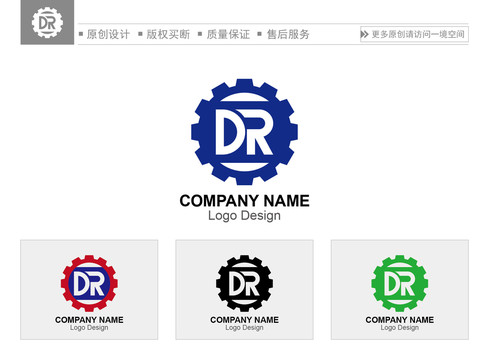Click the large blue DR gear logo
This screenshot has height=360, width=489.
click(x=244, y=132)
